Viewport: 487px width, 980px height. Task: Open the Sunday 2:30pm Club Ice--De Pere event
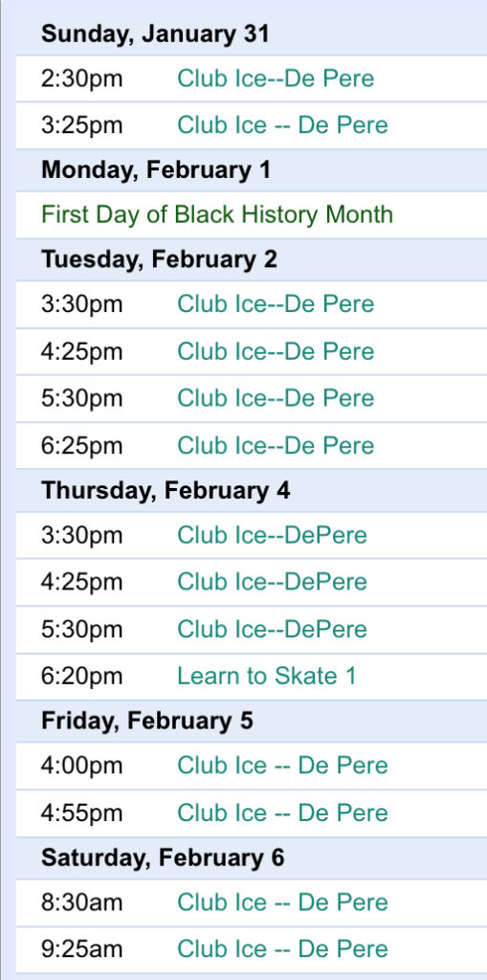[276, 78]
